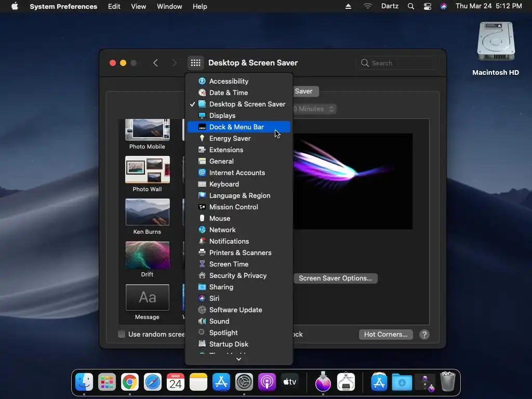Click the eject icon in menu bar

click(348, 6)
